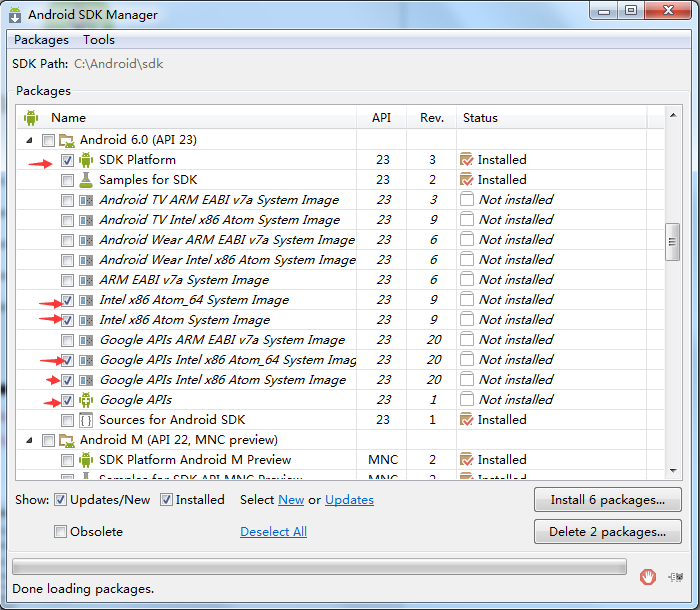Open the Tools menu
This screenshot has height=610, width=700.
click(99, 40)
